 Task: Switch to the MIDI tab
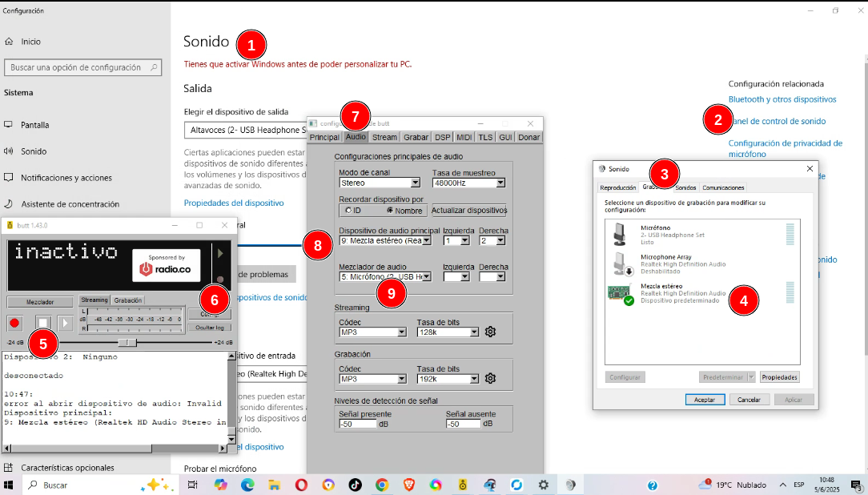point(464,137)
